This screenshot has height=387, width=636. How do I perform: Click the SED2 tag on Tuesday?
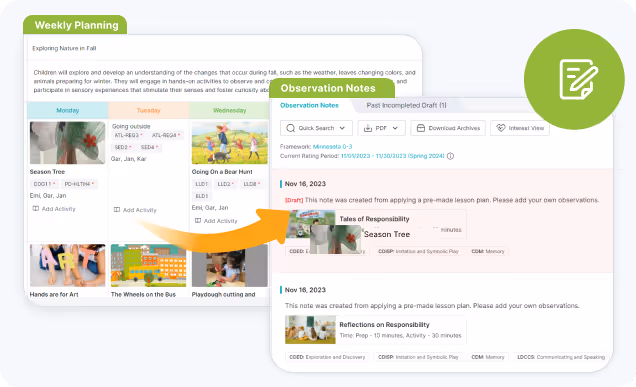123,147
